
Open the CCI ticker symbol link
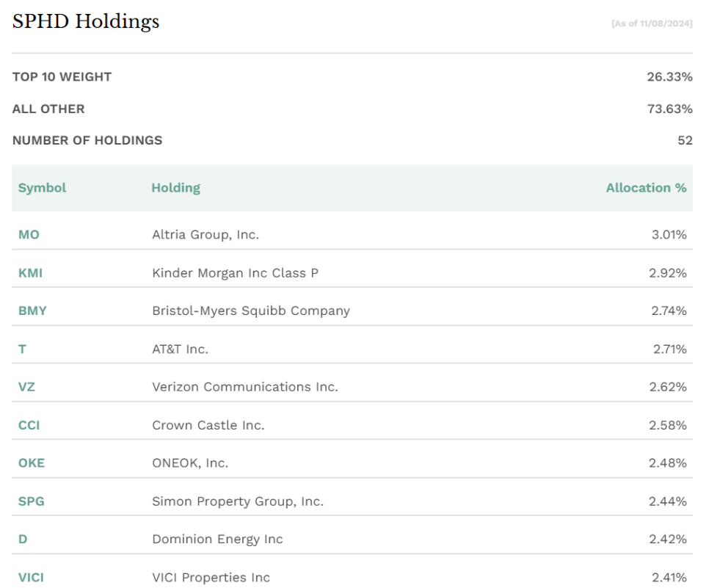[29, 425]
